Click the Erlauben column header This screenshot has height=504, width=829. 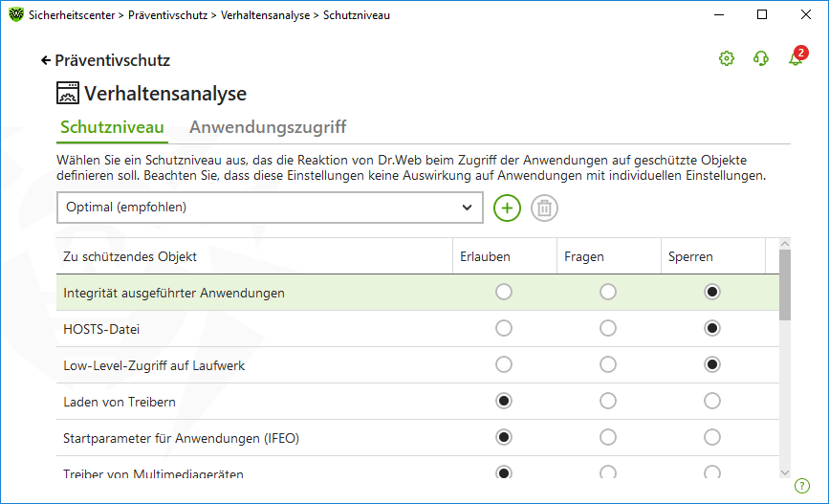(504, 256)
